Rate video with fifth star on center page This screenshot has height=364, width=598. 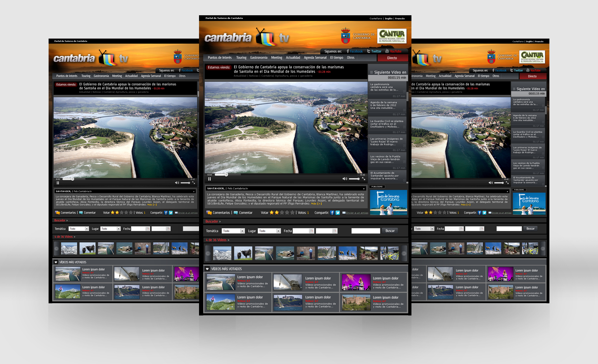[x=292, y=212]
